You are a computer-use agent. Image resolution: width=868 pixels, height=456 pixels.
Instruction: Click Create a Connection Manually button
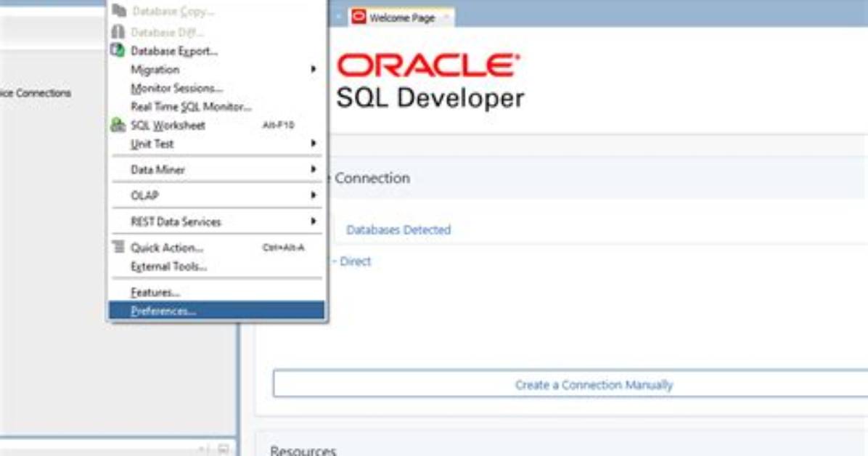tap(570, 385)
